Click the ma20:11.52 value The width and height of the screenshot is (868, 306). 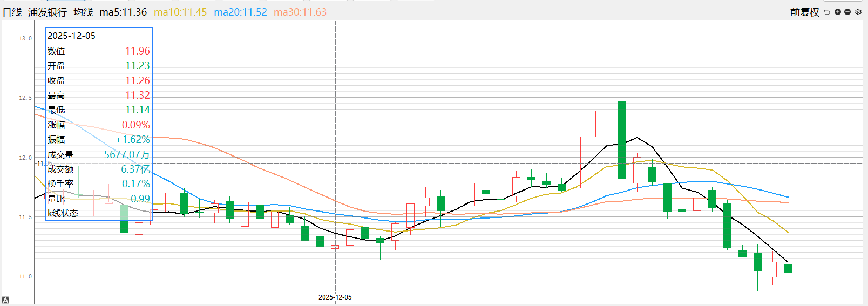240,12
